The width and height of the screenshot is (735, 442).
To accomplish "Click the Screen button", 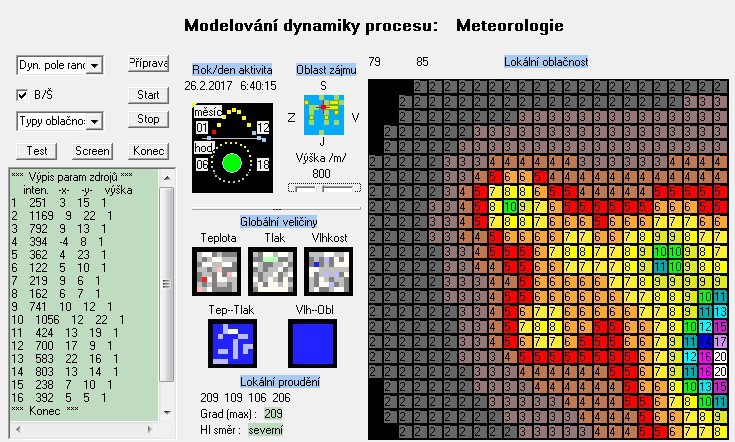I will coord(92,151).
